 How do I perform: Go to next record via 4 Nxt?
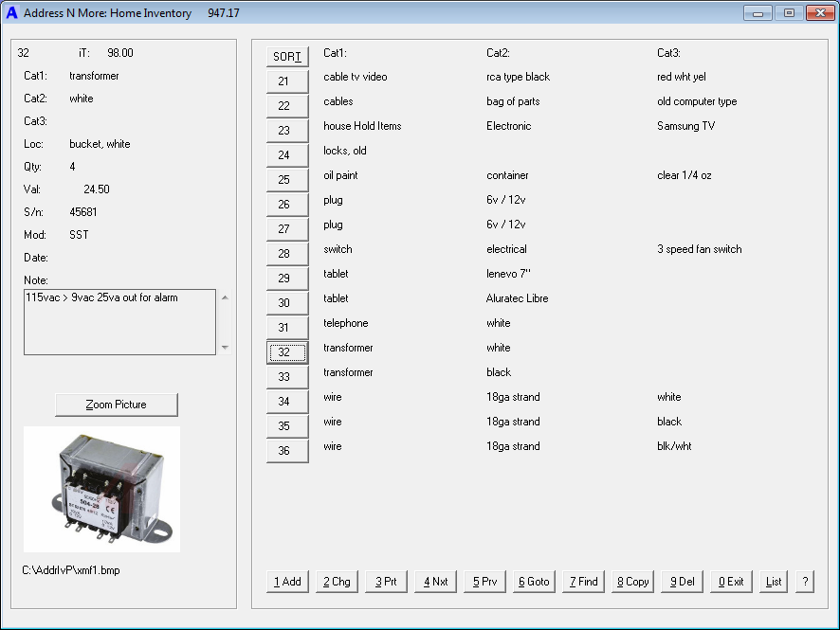(x=435, y=581)
